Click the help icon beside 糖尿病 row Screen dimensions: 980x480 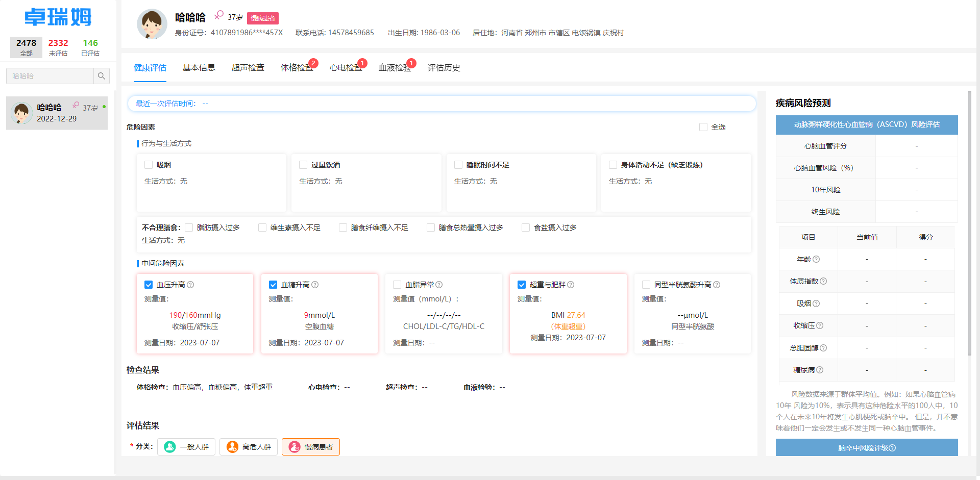820,370
